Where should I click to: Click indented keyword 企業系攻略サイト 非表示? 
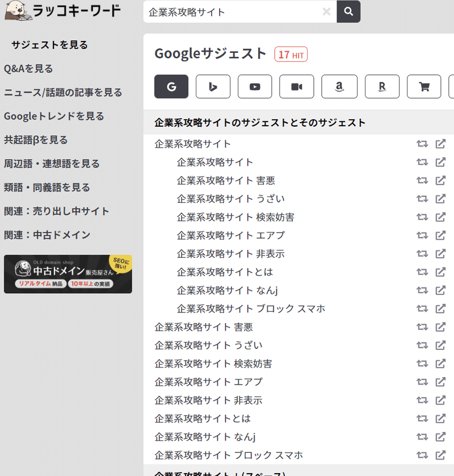point(231,254)
